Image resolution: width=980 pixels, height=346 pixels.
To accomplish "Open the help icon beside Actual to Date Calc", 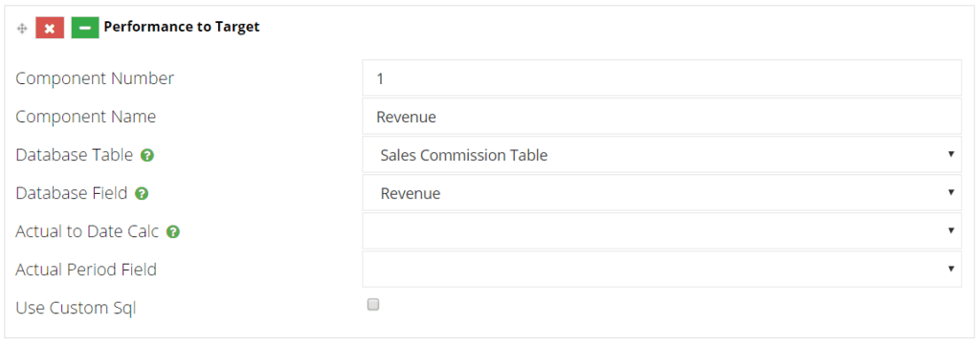I will coord(173,232).
